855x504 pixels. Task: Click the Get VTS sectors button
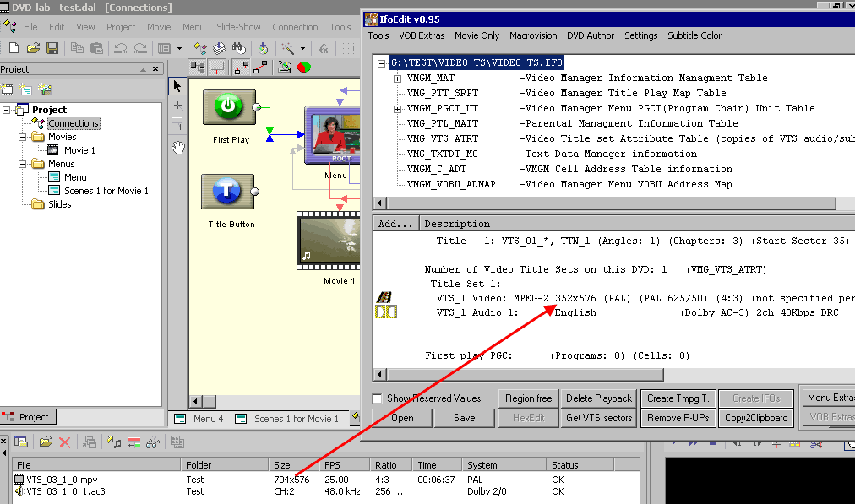599,418
